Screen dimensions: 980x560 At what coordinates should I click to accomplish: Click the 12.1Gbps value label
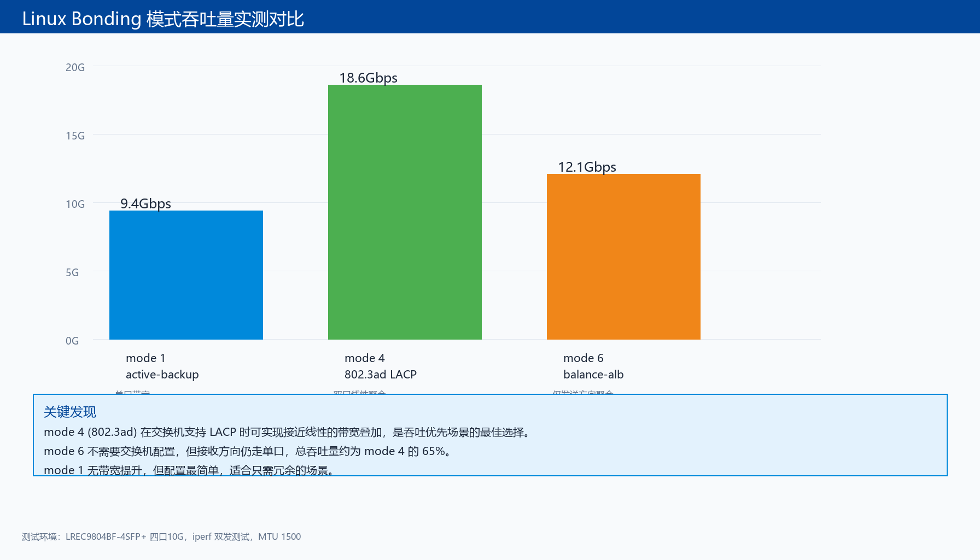(587, 167)
